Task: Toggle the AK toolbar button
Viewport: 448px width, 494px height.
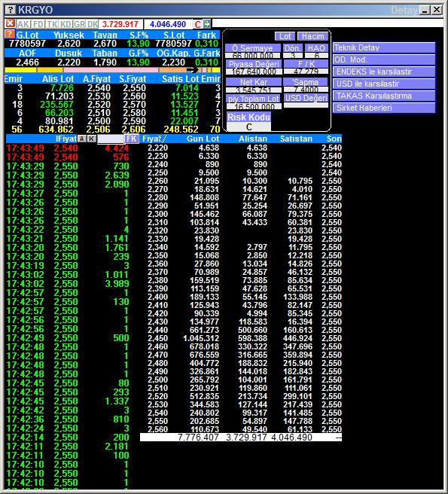Action: pos(23,24)
